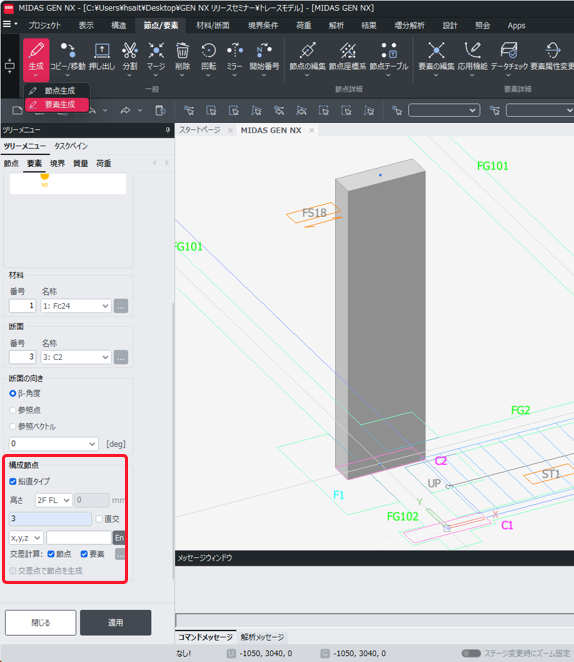Choose 節点生成 from the menu

pos(57,90)
